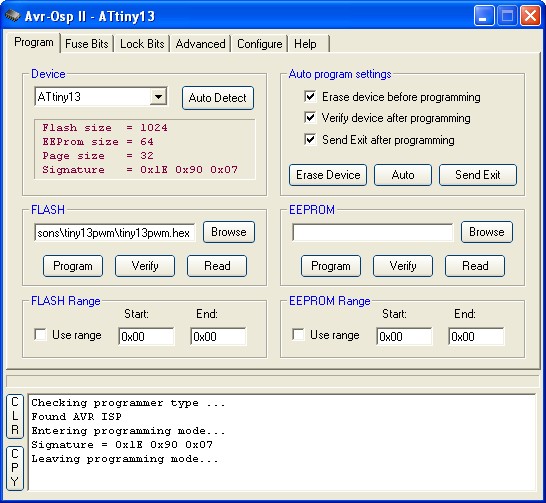
Task: Enable FLASH Use range checkbox
Action: coord(40,335)
